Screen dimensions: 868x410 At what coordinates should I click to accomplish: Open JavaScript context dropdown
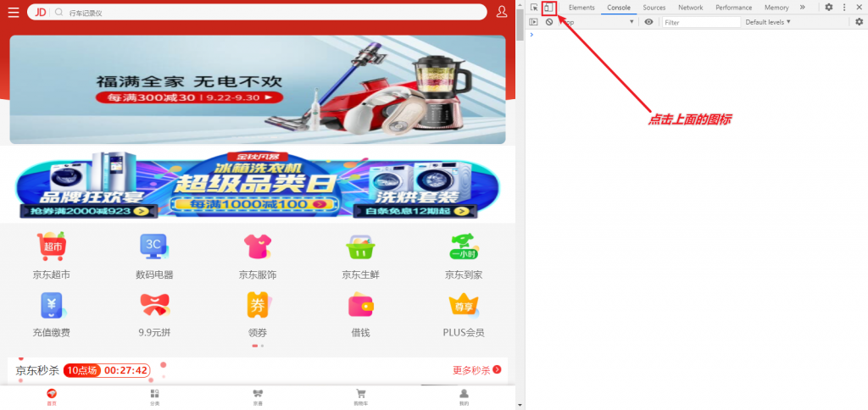pyautogui.click(x=598, y=22)
